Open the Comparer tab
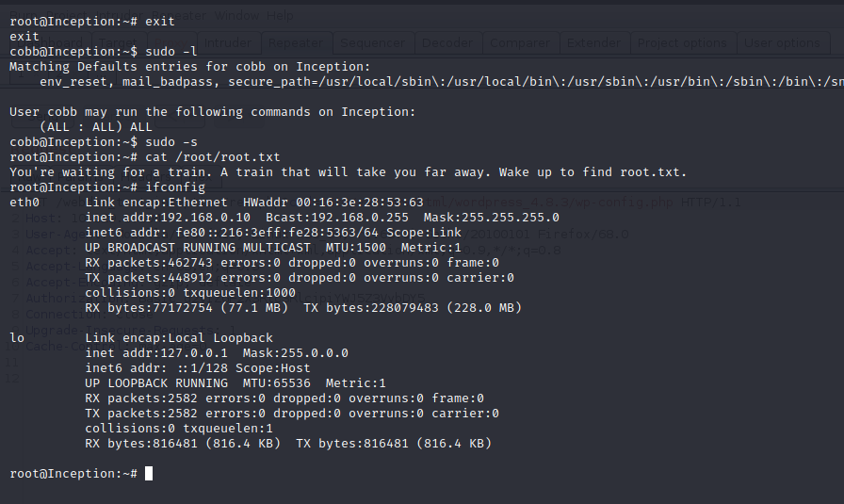 519,42
